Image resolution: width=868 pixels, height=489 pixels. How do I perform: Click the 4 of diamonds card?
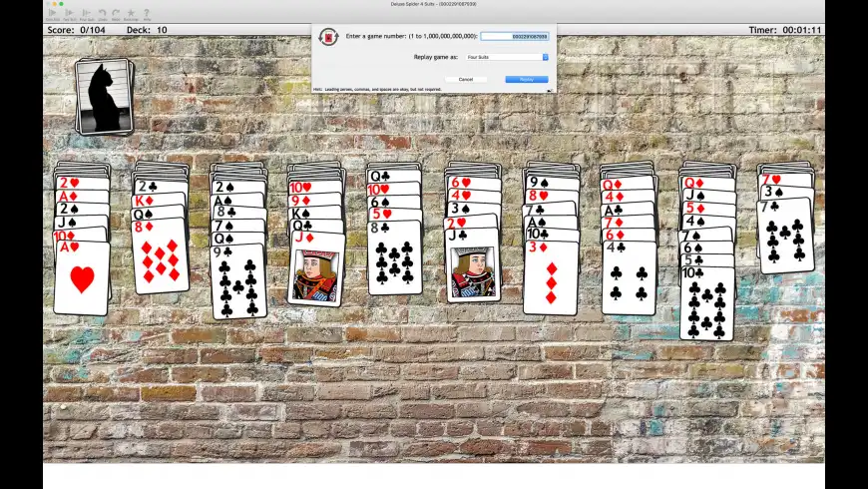point(629,196)
